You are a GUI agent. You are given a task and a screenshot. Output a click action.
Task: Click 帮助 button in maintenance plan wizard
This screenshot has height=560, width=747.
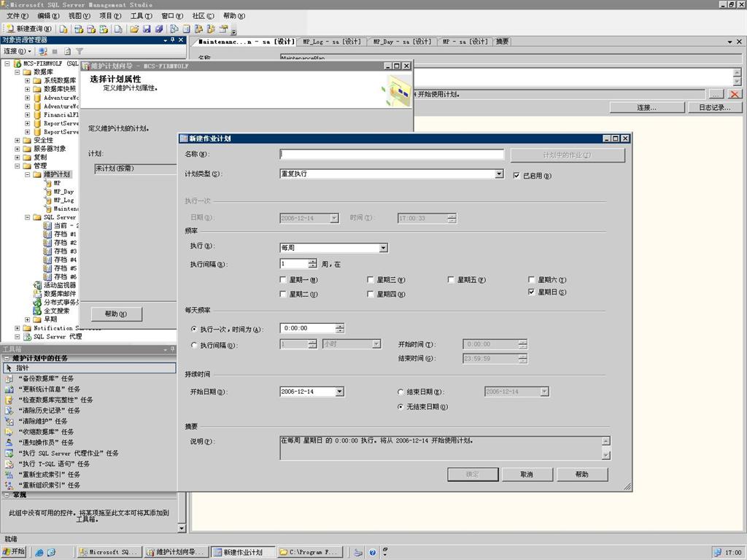[x=116, y=314]
